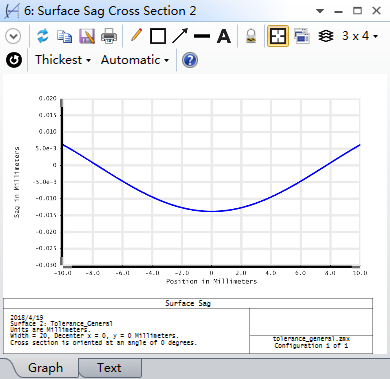The image size is (390, 379).
Task: Select the line drawing tool
Action: coord(202,36)
